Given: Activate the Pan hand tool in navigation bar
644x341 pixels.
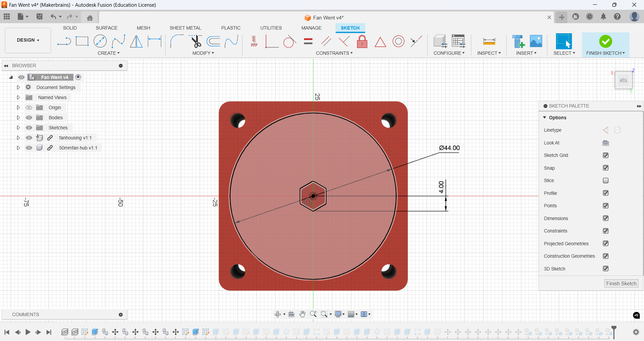Looking at the screenshot, I should 302,314.
